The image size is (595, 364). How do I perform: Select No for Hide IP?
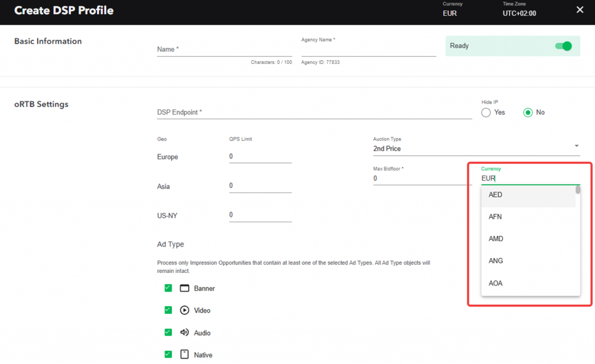coord(528,113)
